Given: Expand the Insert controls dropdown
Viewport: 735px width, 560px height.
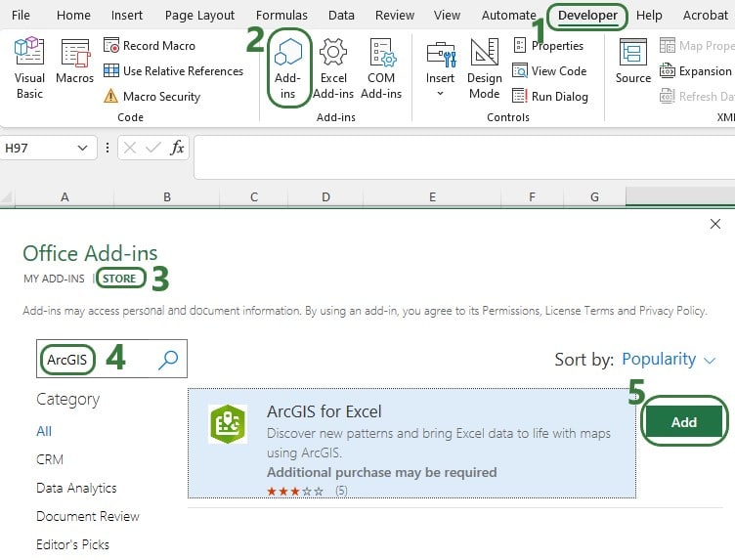Looking at the screenshot, I should [x=440, y=68].
